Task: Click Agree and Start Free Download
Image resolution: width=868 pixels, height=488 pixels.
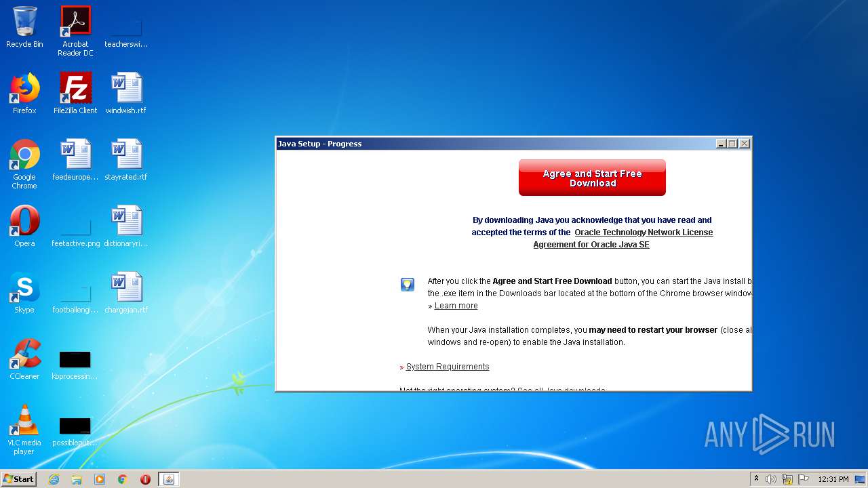Action: [x=592, y=178]
